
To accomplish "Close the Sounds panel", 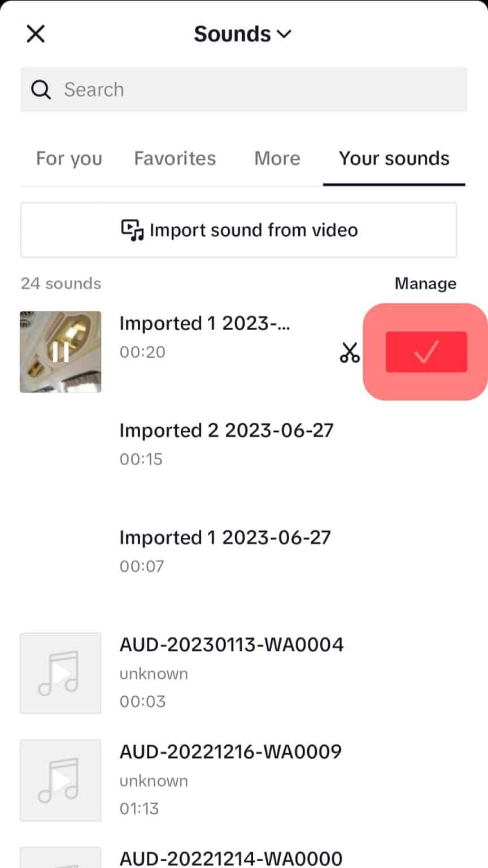I will 36,34.
